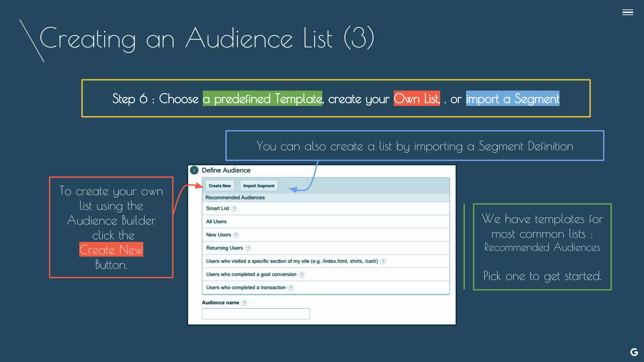
Task: Open help icon next to Returning Users
Action: pyautogui.click(x=248, y=248)
